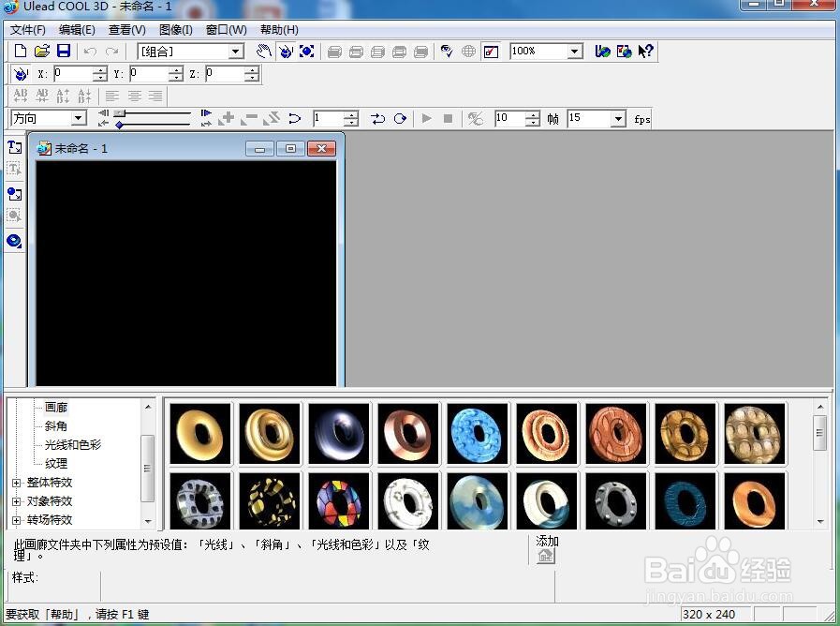Select the Resize object tool
Image resolution: width=840 pixels, height=626 pixels.
click(307, 52)
